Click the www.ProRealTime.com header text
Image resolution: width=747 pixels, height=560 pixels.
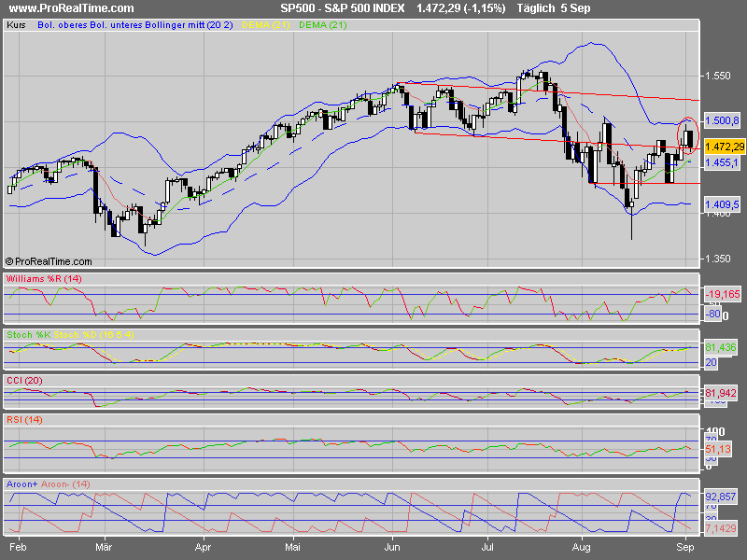pyautogui.click(x=72, y=8)
